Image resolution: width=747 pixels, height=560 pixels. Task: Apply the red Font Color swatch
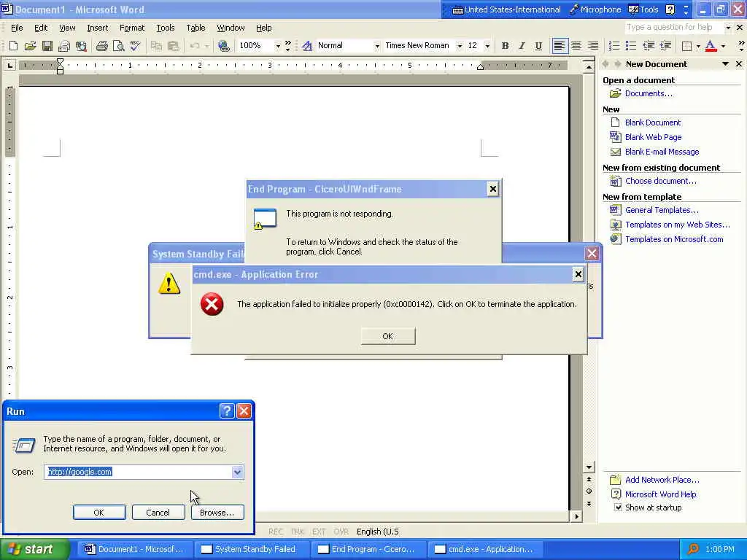point(711,46)
